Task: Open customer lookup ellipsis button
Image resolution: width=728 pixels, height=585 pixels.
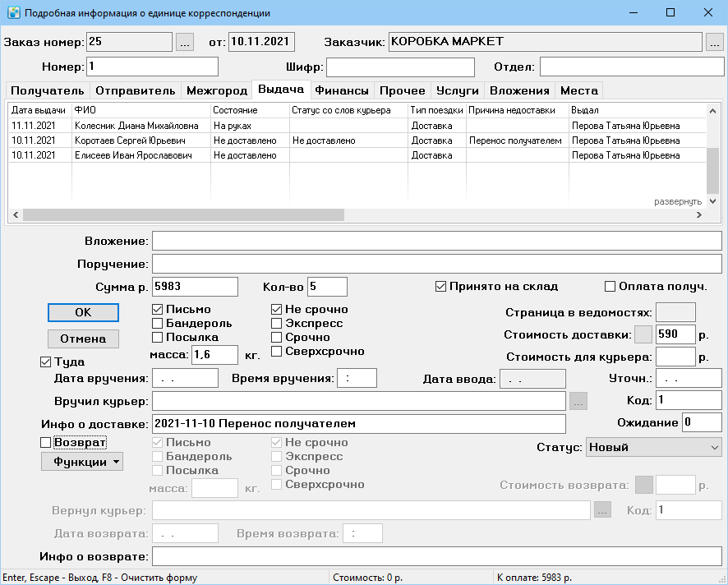Action: 715,42
